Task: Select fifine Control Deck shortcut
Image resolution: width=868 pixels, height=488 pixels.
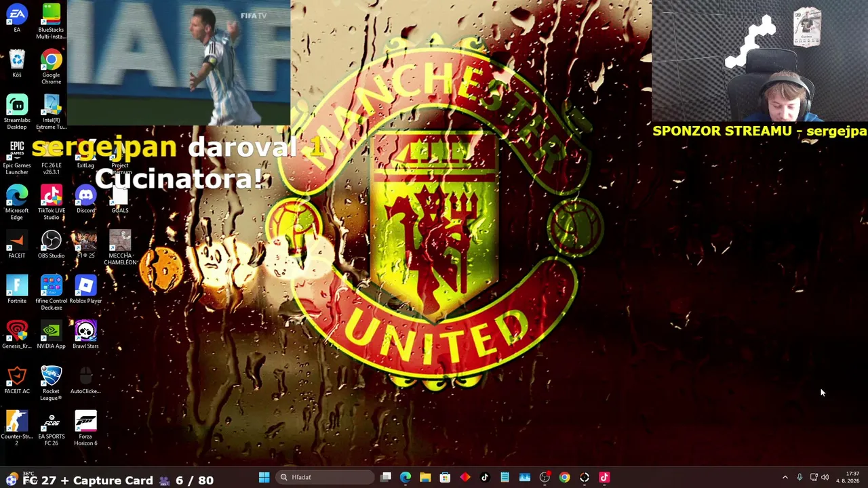Action: point(51,293)
